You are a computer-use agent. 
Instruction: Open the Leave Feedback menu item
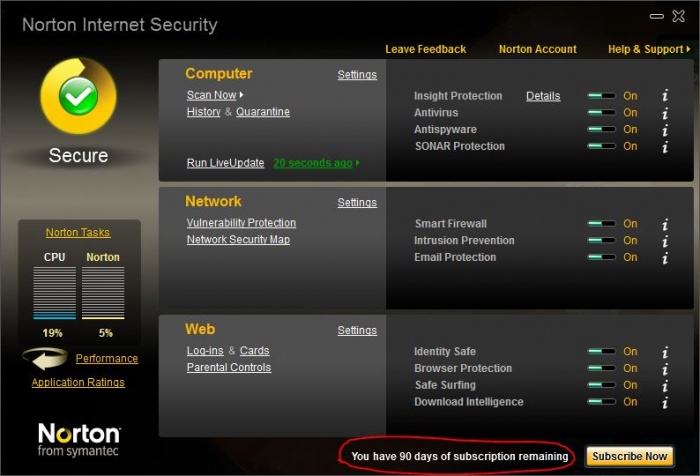pyautogui.click(x=425, y=49)
